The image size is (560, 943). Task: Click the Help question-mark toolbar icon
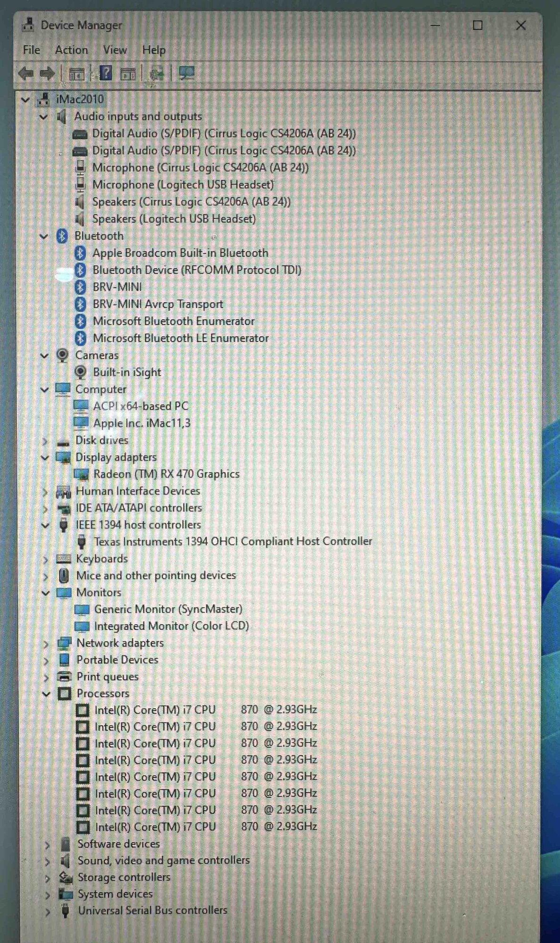[x=106, y=73]
